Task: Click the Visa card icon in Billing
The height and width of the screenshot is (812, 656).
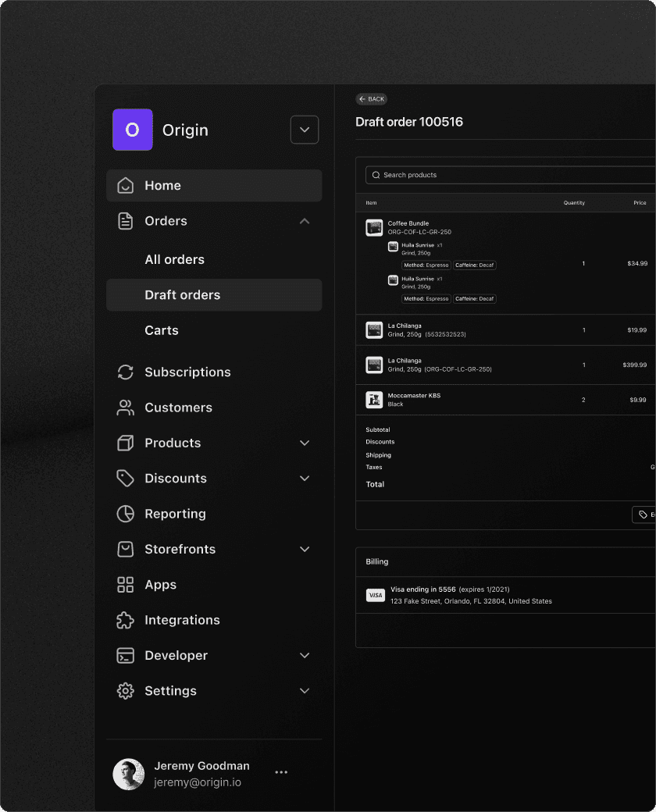Action: [376, 595]
